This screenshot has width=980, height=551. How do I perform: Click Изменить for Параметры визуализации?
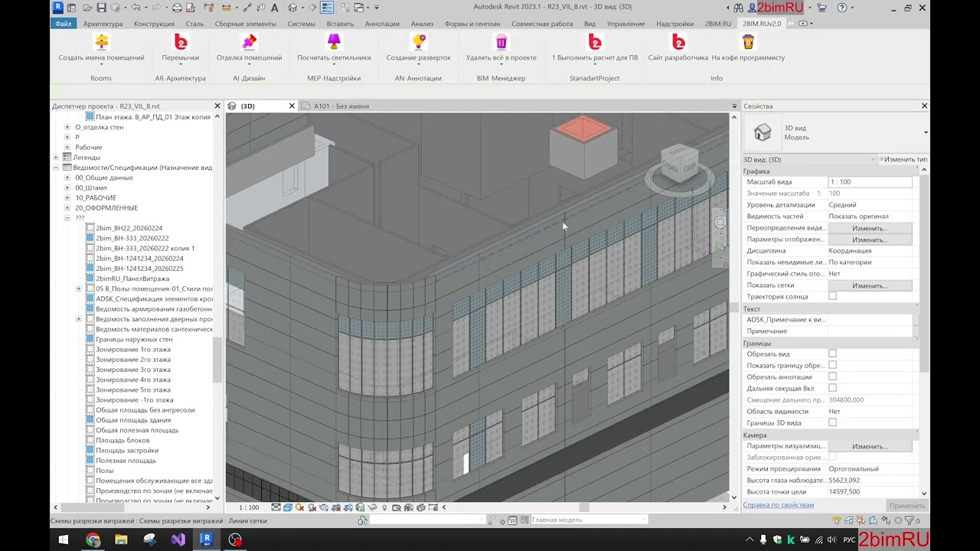point(870,446)
